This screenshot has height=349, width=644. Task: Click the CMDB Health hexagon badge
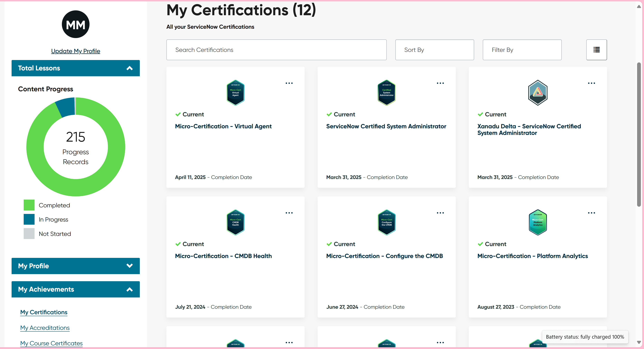(235, 222)
